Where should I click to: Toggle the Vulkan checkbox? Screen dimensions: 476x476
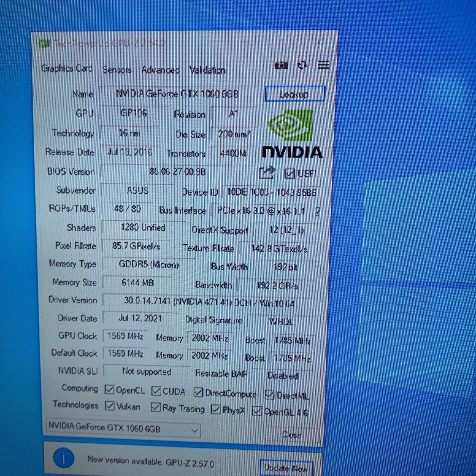click(x=110, y=405)
